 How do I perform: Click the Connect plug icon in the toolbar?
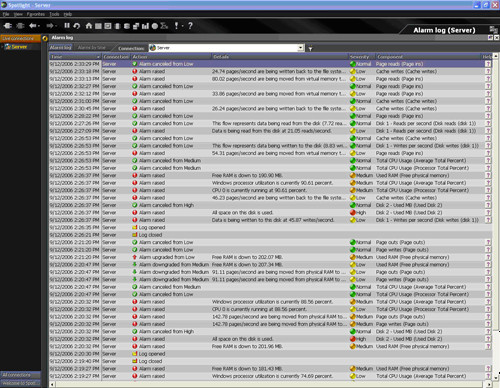pos(8,26)
